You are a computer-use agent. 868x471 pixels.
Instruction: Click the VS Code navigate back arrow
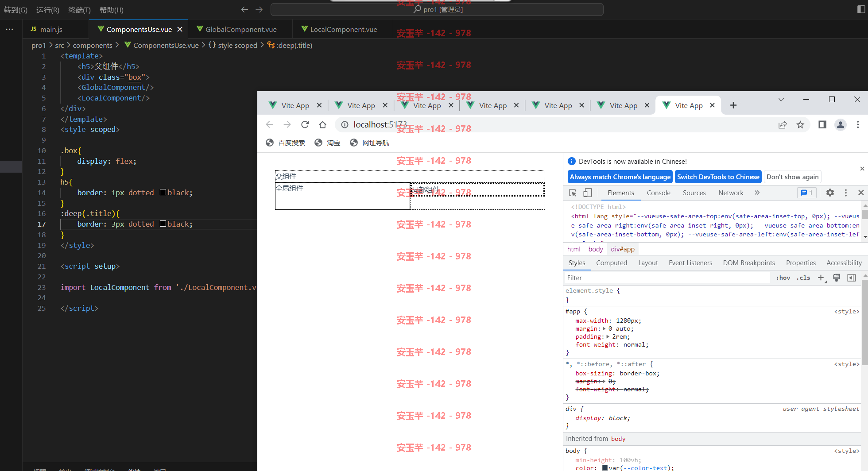click(244, 9)
